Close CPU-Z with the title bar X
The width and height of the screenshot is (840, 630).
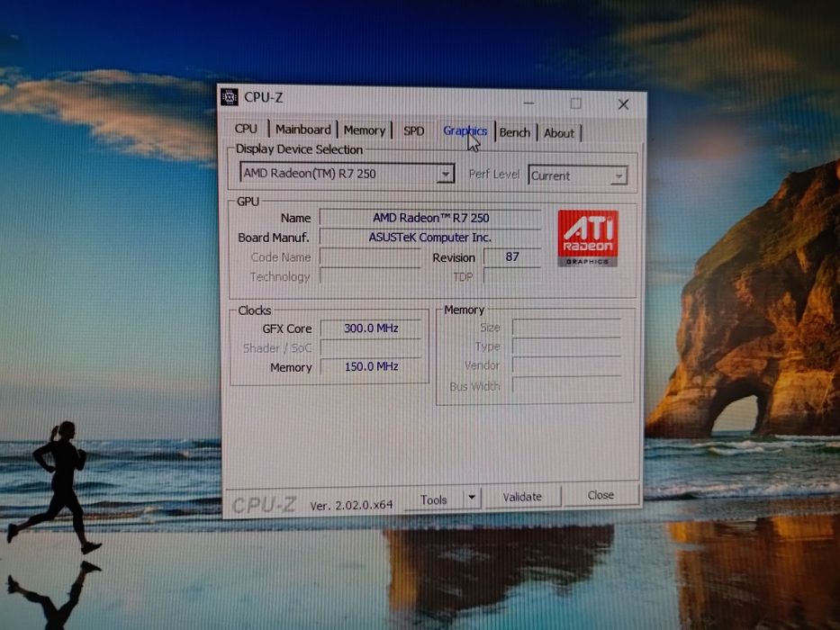pos(623,103)
